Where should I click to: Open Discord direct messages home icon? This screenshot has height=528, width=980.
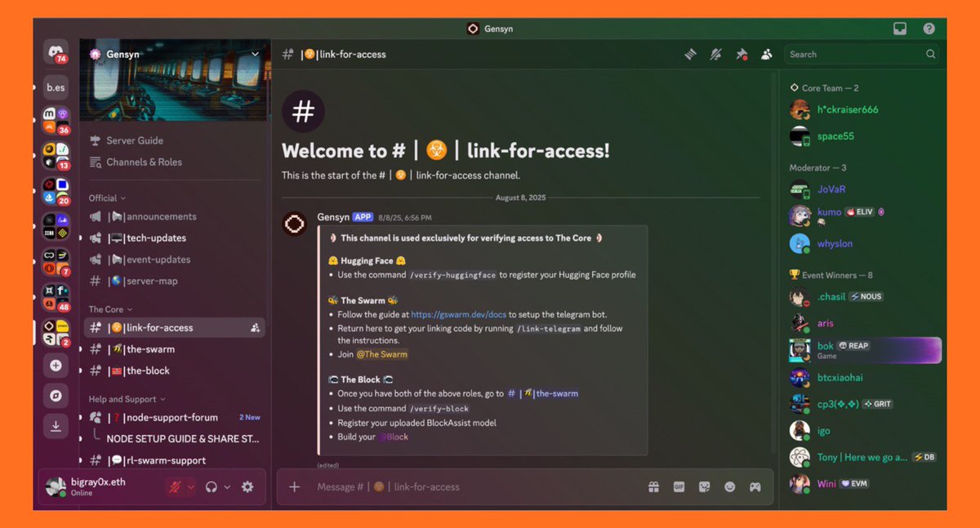pyautogui.click(x=56, y=51)
